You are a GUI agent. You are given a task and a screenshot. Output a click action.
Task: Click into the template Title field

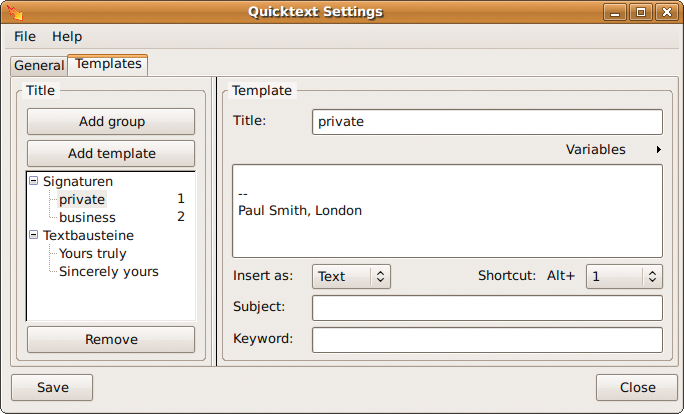click(x=487, y=122)
